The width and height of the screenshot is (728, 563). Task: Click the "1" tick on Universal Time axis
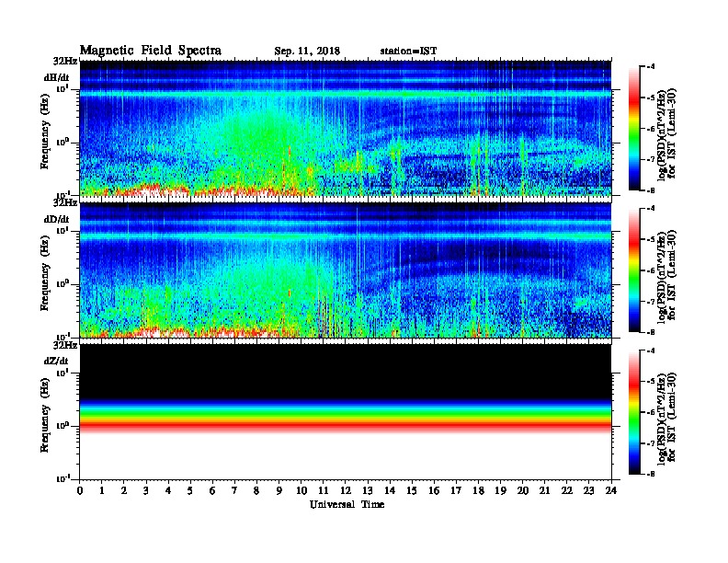point(102,491)
